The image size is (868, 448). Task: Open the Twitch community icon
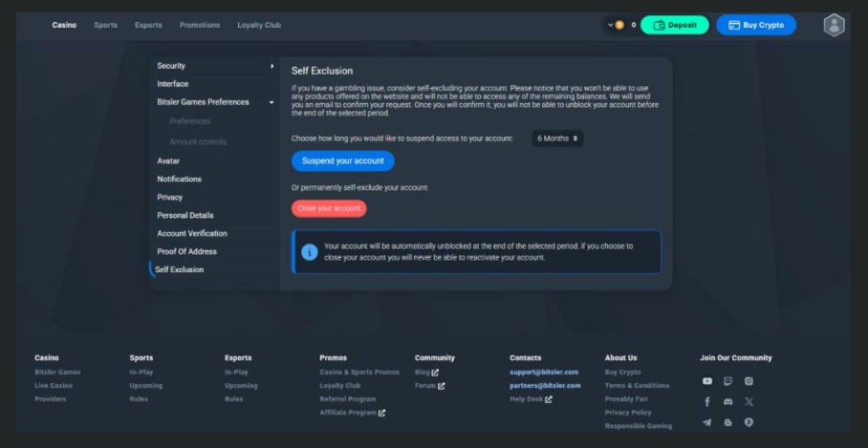[x=728, y=381]
